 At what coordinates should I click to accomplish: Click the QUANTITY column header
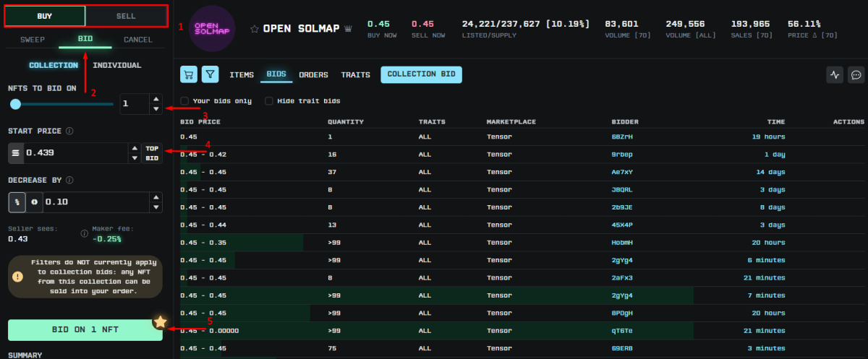point(345,121)
